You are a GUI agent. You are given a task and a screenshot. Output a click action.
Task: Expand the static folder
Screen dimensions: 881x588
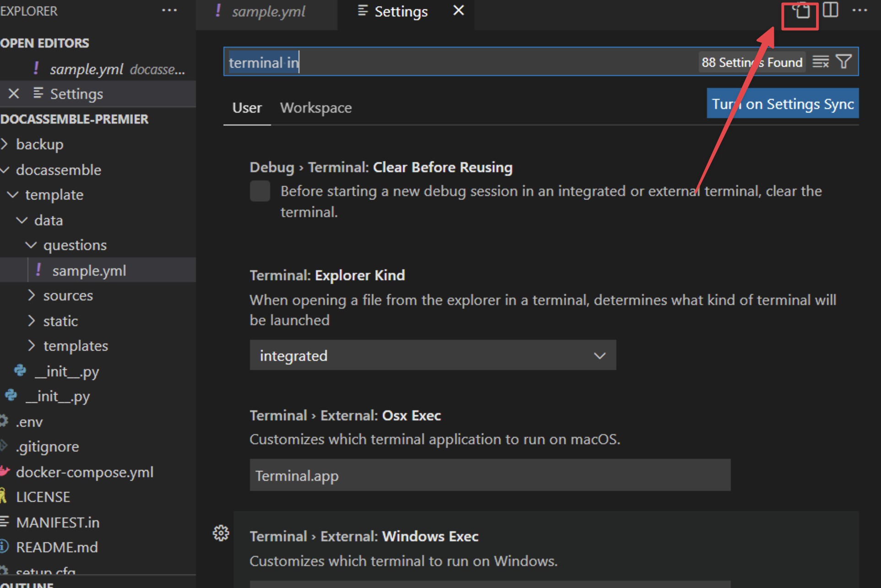tap(31, 321)
